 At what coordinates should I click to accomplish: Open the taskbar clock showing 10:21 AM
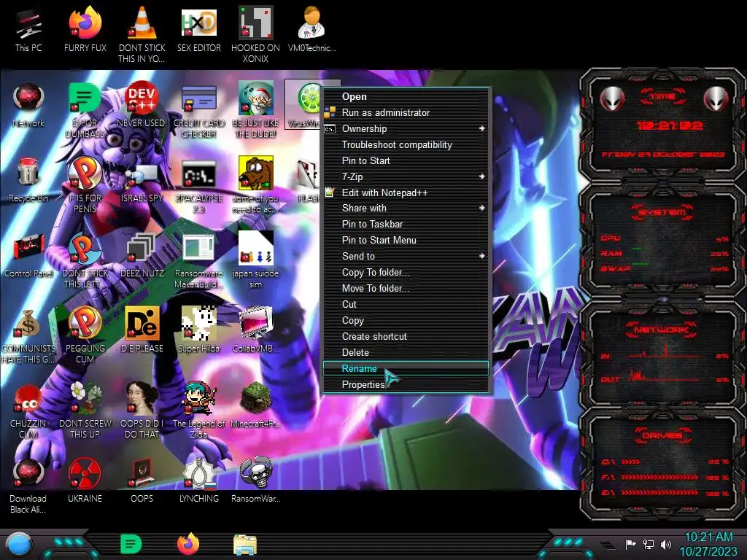(708, 544)
